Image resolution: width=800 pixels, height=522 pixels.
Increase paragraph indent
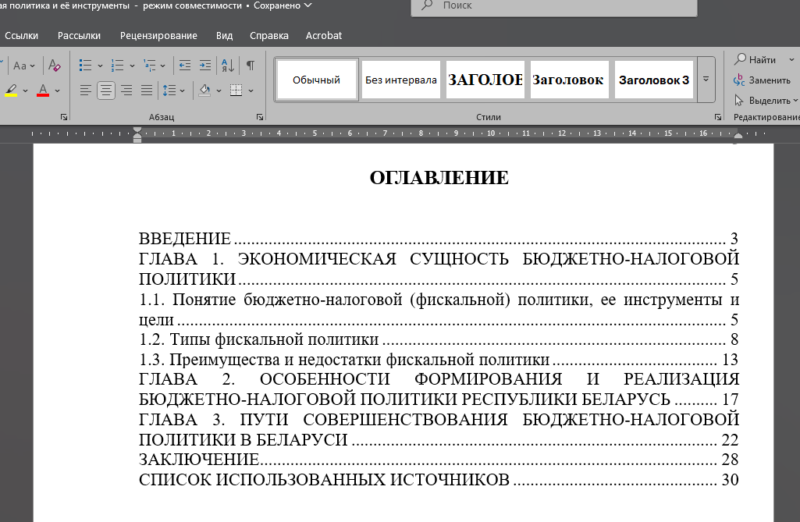click(205, 65)
